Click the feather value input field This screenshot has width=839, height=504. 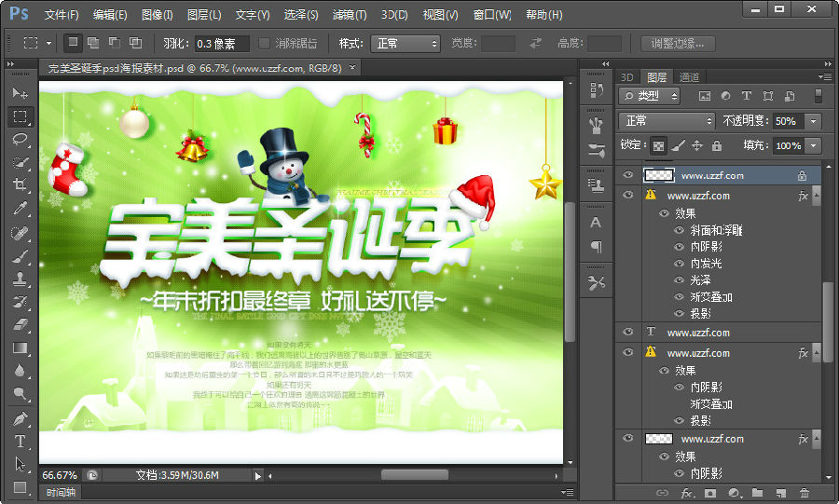click(222, 43)
